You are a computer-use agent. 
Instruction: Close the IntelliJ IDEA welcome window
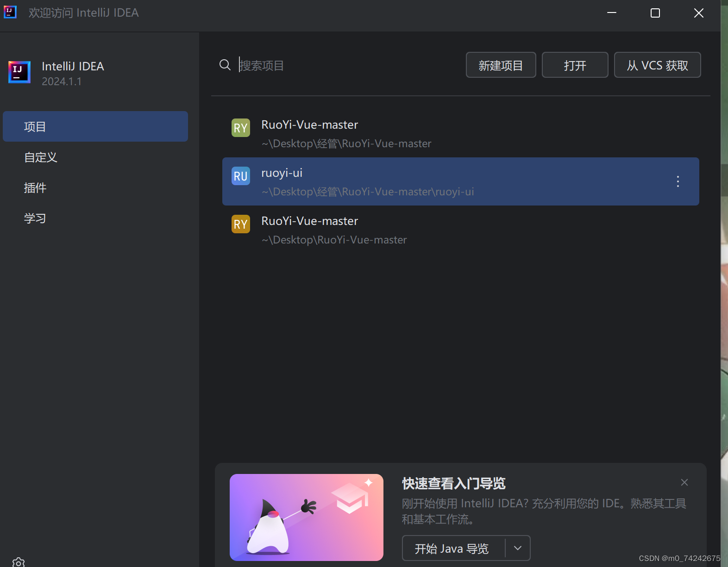pos(699,13)
